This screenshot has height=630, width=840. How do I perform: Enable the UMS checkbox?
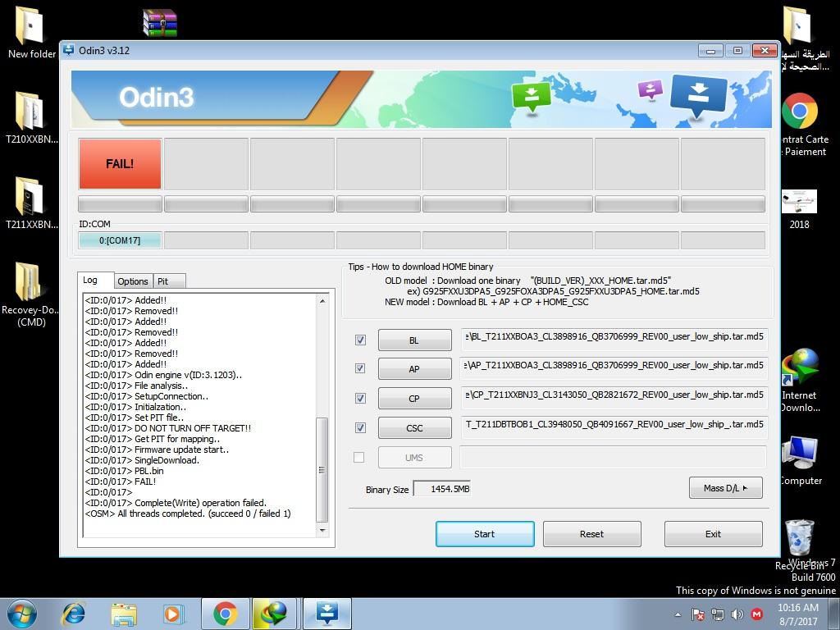359,458
